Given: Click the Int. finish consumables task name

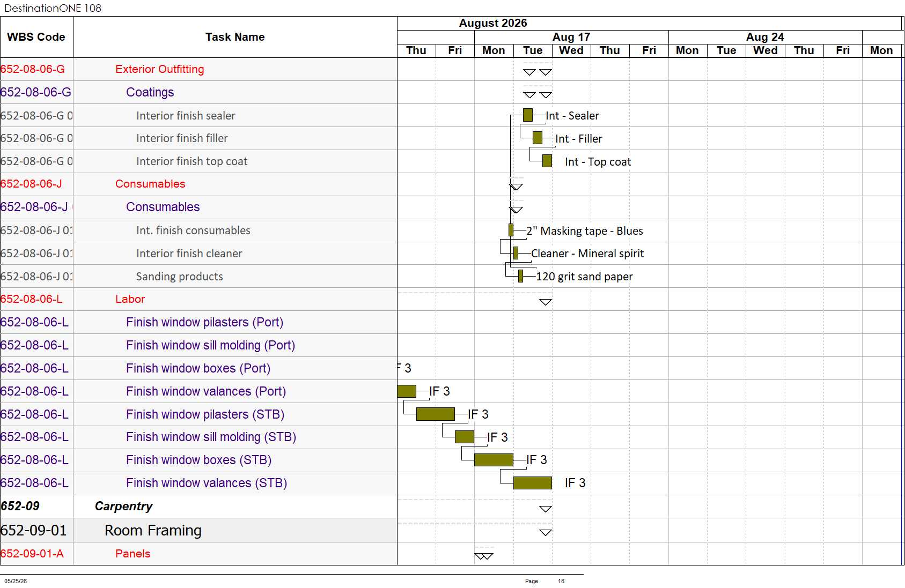Looking at the screenshot, I should (193, 230).
